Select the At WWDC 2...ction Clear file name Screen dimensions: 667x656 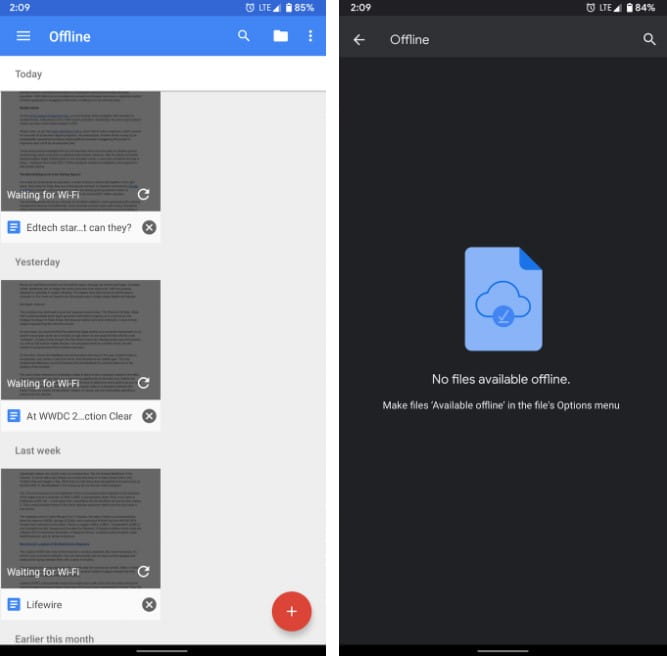(79, 416)
